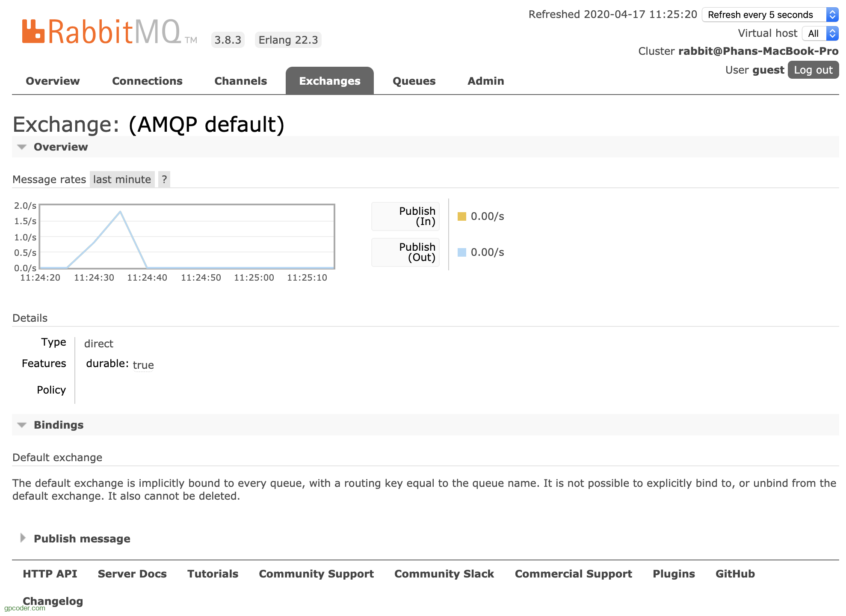Click the message rates chart
This screenshot has width=846, height=616.
(187, 237)
